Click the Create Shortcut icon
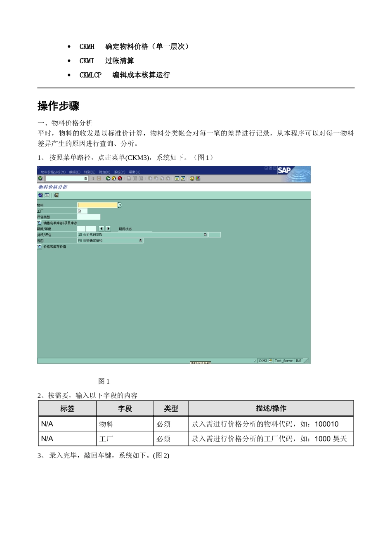 click(183, 178)
